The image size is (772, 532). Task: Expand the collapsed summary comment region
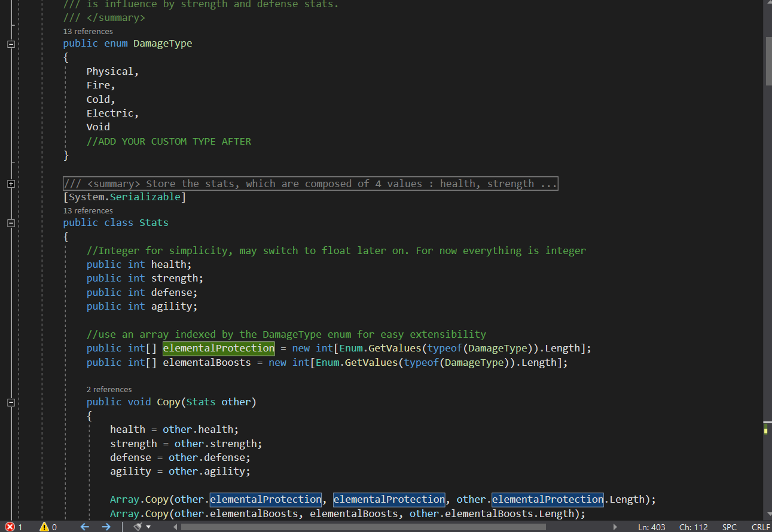[x=11, y=184]
